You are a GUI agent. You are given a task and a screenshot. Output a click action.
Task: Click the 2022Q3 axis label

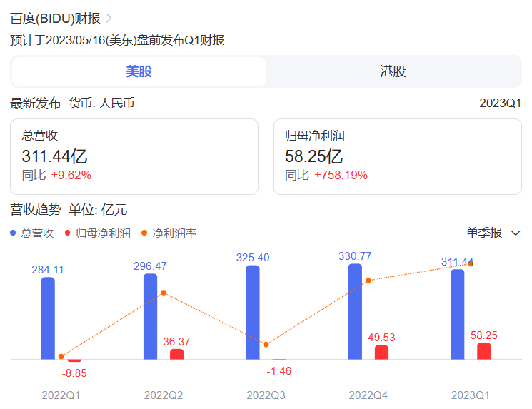coord(266,395)
